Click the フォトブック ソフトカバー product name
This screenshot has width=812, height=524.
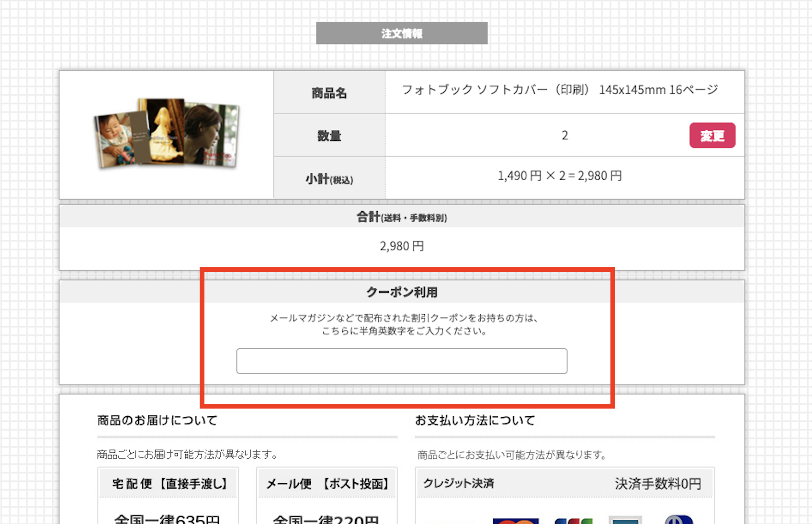pos(560,90)
